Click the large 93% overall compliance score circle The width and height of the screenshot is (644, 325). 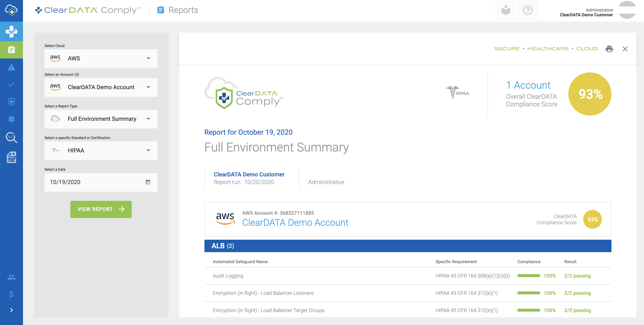[x=590, y=94]
